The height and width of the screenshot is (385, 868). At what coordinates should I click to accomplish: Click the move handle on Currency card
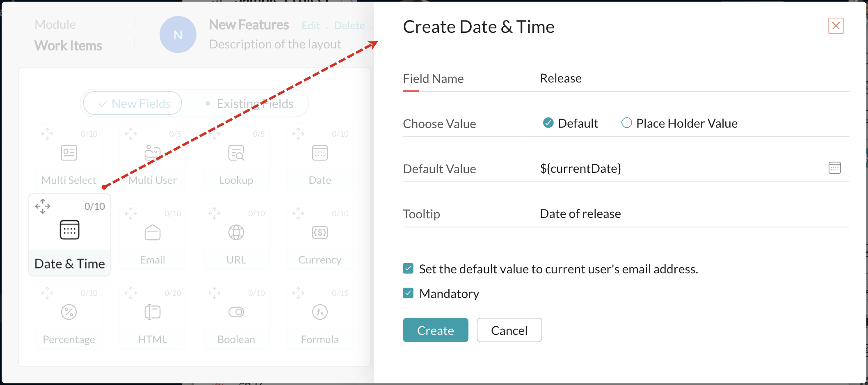pyautogui.click(x=298, y=213)
